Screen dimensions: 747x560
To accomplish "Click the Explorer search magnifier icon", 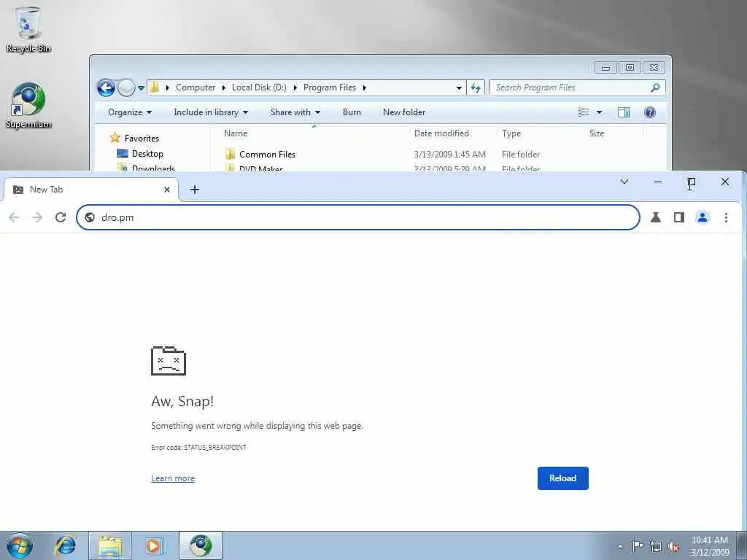I will (x=656, y=87).
